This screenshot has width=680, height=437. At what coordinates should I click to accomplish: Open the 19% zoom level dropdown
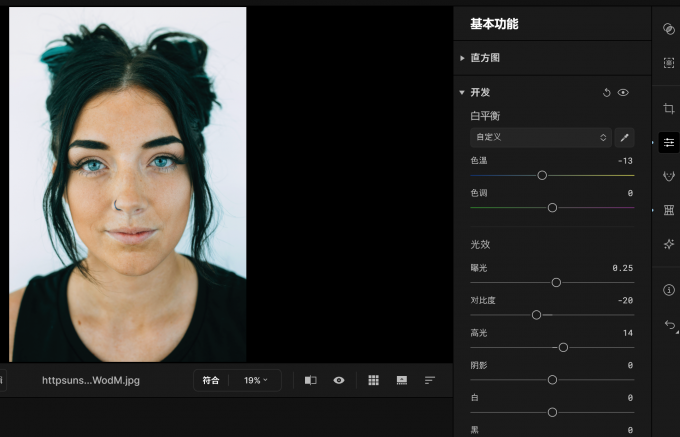tap(255, 380)
